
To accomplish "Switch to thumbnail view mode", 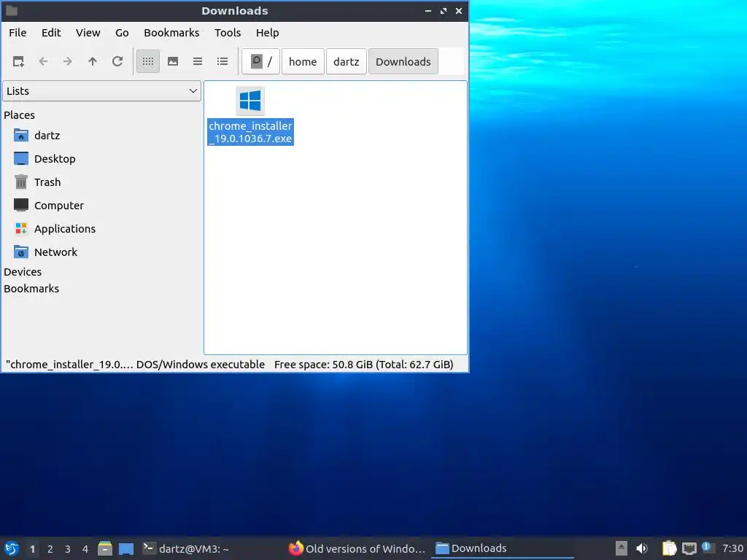I will [x=173, y=61].
